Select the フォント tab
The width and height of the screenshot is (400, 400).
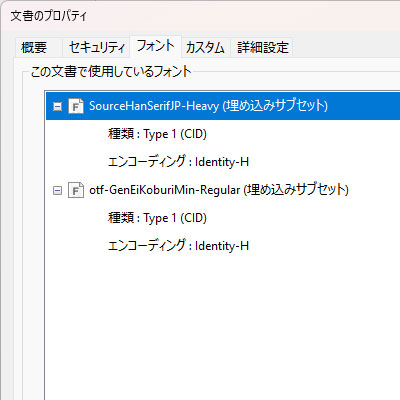click(155, 46)
